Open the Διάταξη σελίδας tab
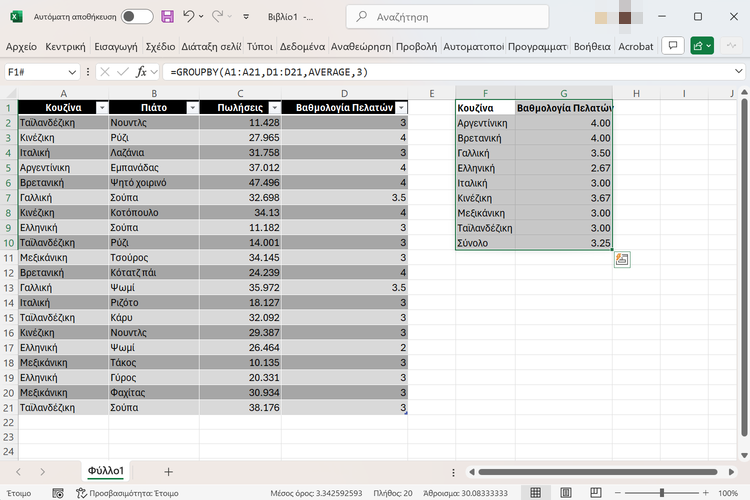750x500 pixels. (211, 46)
